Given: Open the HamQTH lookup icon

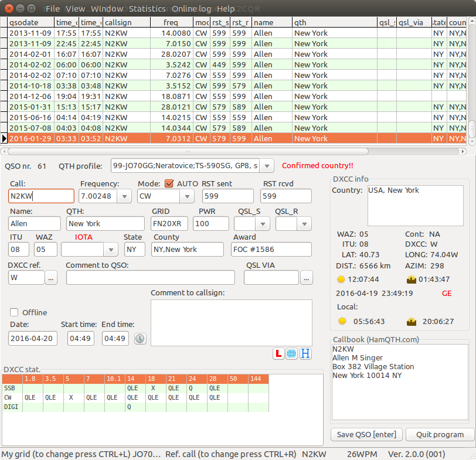Looking at the screenshot, I should (x=305, y=353).
